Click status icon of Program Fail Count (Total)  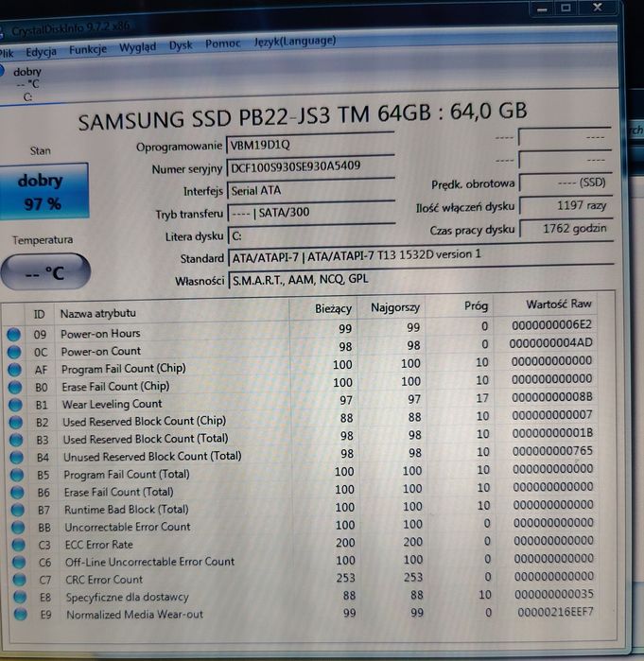pyautogui.click(x=17, y=475)
